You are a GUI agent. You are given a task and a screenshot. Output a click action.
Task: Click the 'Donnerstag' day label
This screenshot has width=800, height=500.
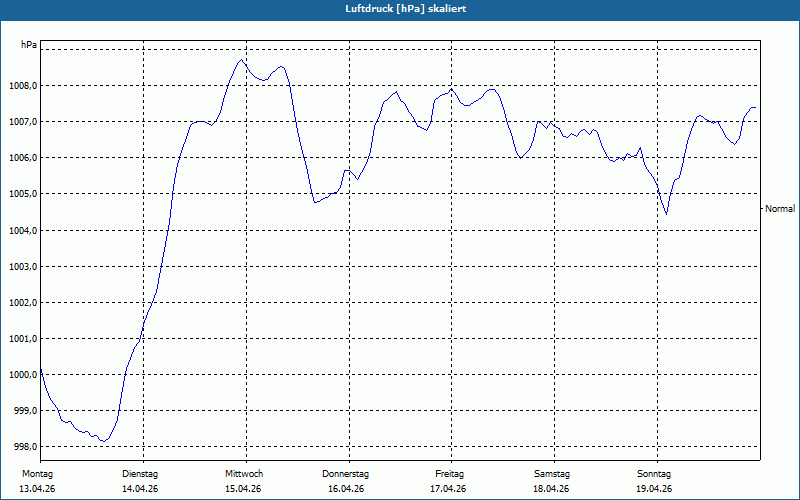click(x=345, y=474)
